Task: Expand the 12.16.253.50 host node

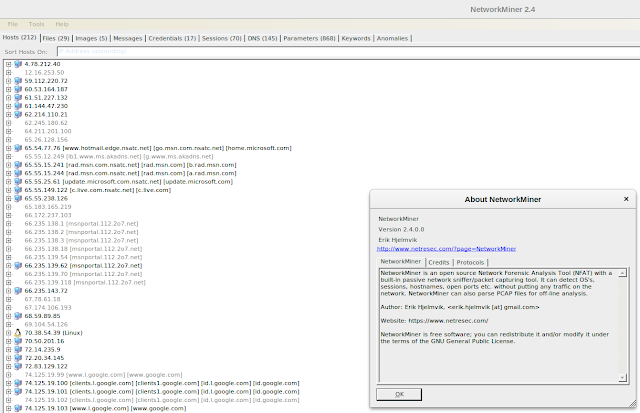Action: tap(9, 73)
